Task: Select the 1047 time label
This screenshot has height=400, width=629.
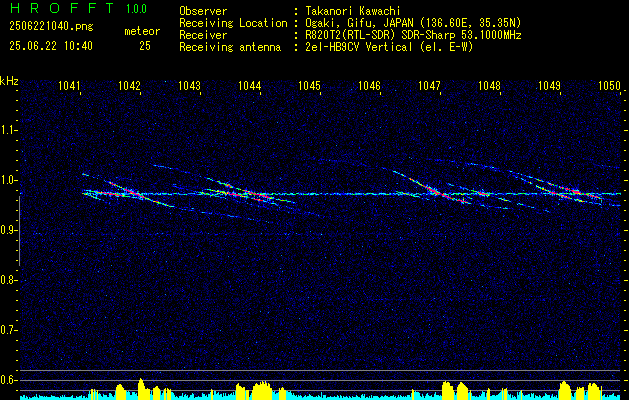Action: (x=430, y=85)
